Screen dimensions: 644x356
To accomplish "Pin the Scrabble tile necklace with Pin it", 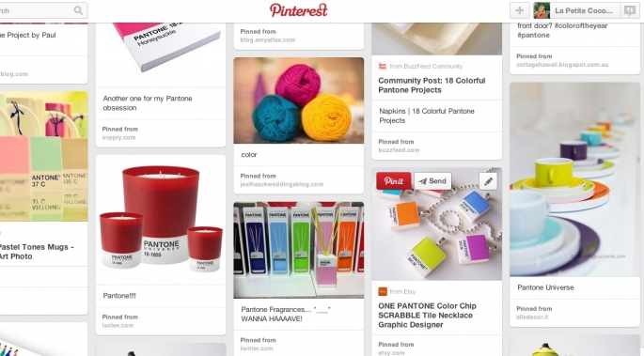I will (x=394, y=181).
